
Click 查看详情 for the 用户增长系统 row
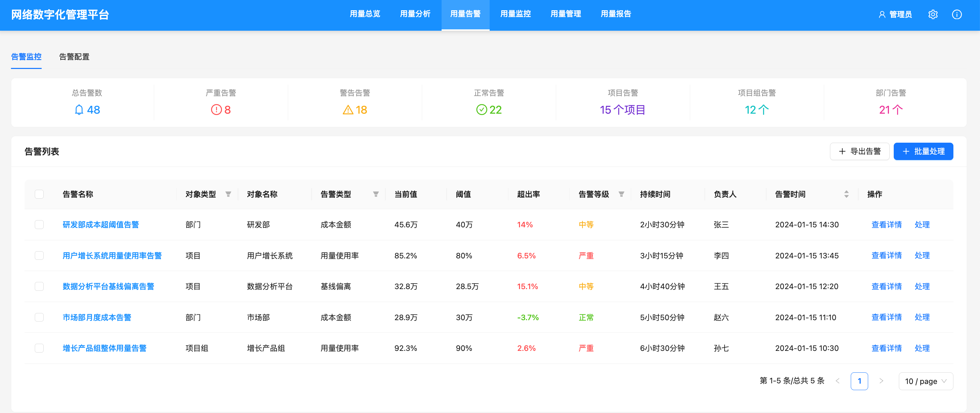point(887,255)
